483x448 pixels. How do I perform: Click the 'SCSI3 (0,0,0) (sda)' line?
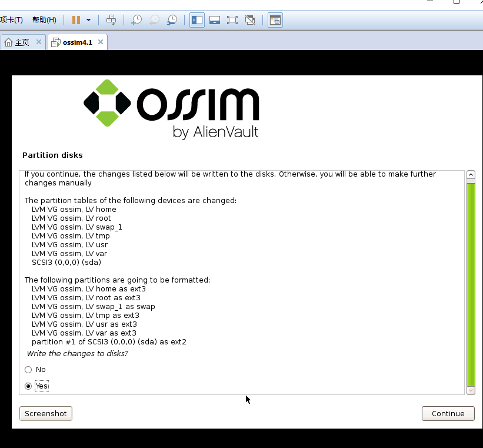(x=66, y=263)
